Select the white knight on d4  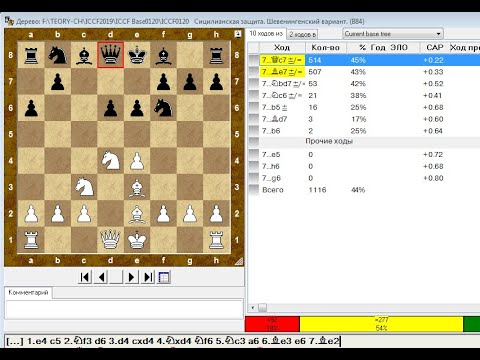pyautogui.click(x=110, y=161)
